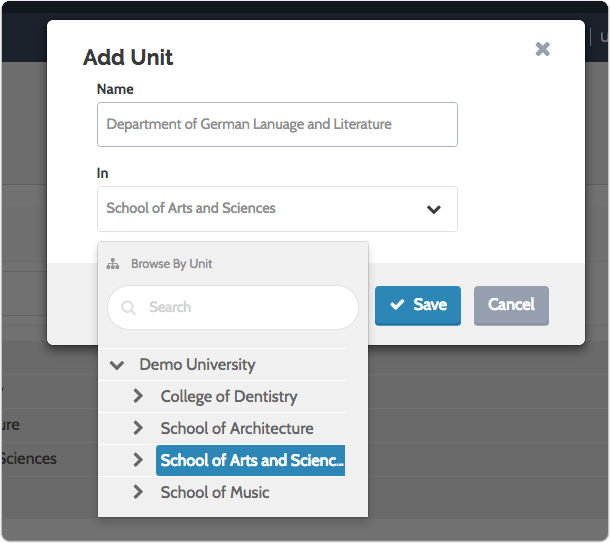The height and width of the screenshot is (543, 610).
Task: Select Demo University in the tree
Action: click(x=197, y=365)
